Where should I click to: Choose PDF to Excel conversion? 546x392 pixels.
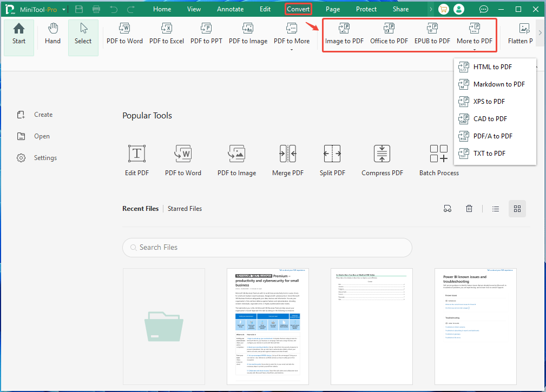pos(167,34)
